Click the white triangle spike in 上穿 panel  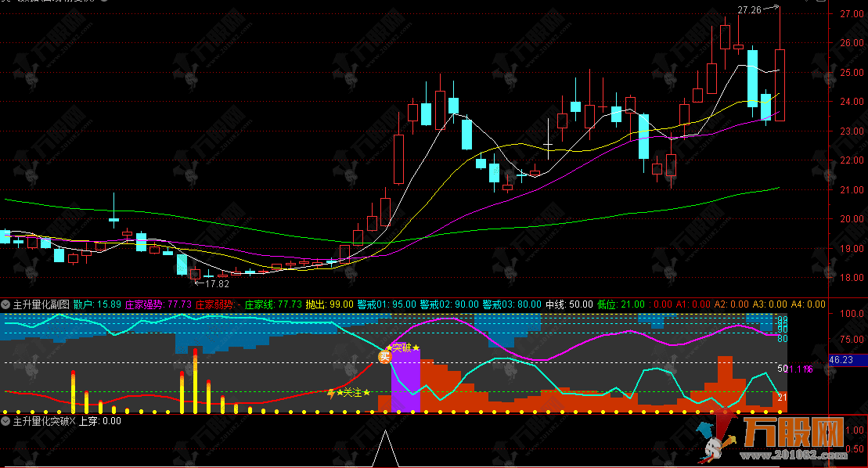pyautogui.click(x=384, y=449)
